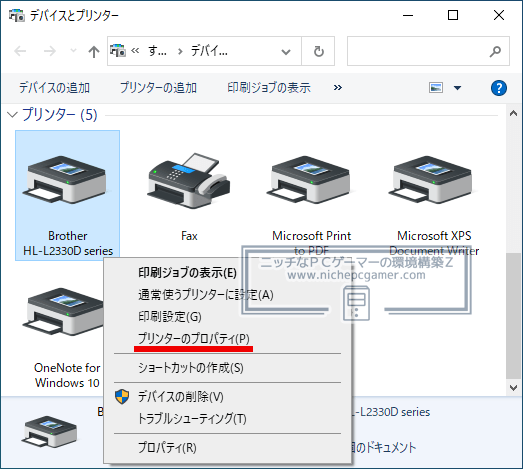Collapse the プリンター (5) group
The image size is (523, 469).
(x=12, y=115)
